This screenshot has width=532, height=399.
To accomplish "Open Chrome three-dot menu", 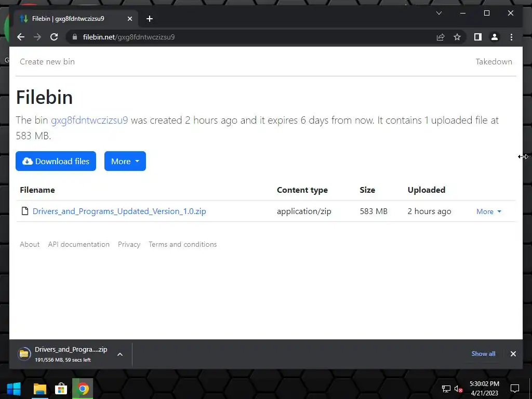I will (511, 37).
